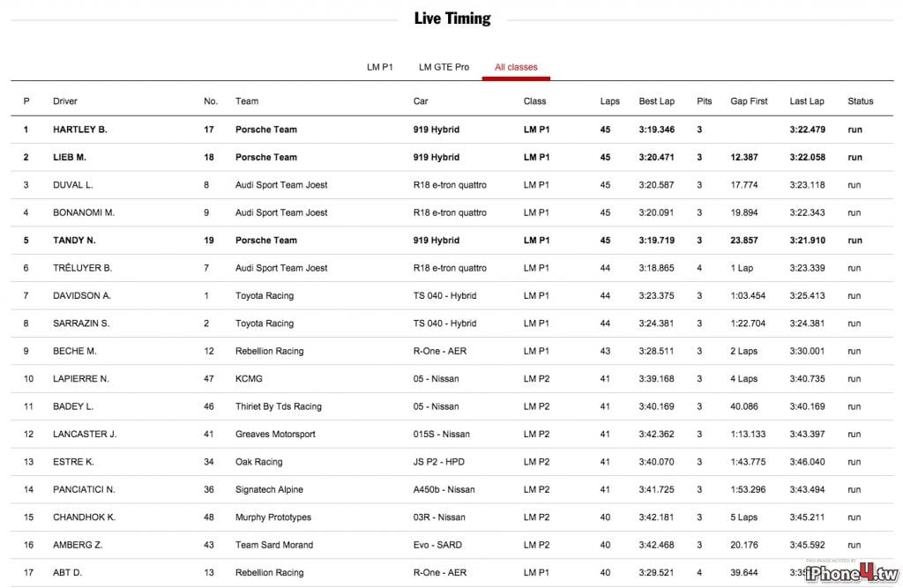Click Murphy Prototypes team name
This screenshot has height=588, width=903.
tap(273, 517)
